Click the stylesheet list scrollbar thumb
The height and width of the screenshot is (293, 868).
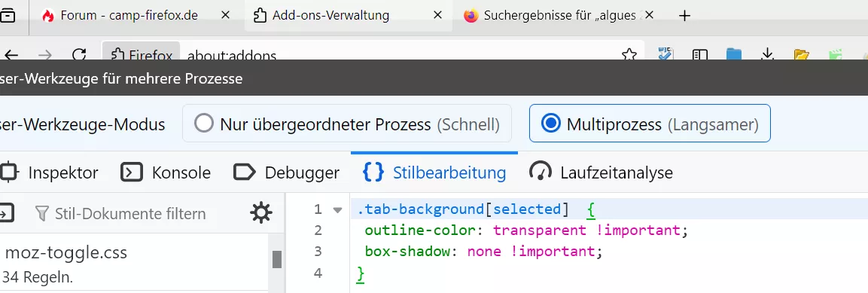tap(277, 259)
